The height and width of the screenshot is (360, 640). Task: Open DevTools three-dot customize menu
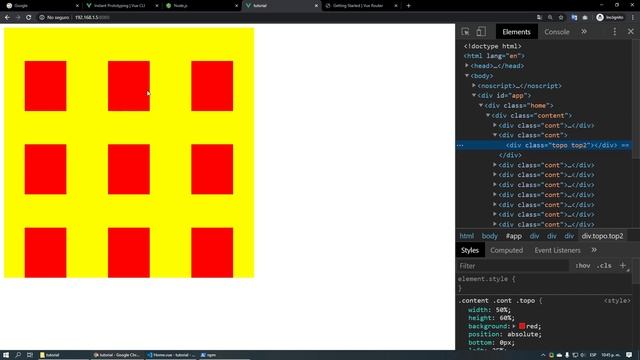pos(615,32)
